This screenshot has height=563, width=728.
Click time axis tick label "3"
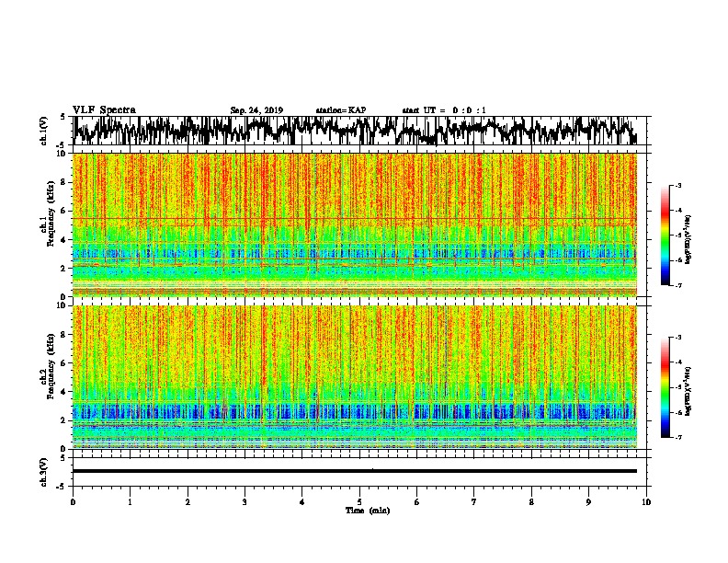point(245,502)
